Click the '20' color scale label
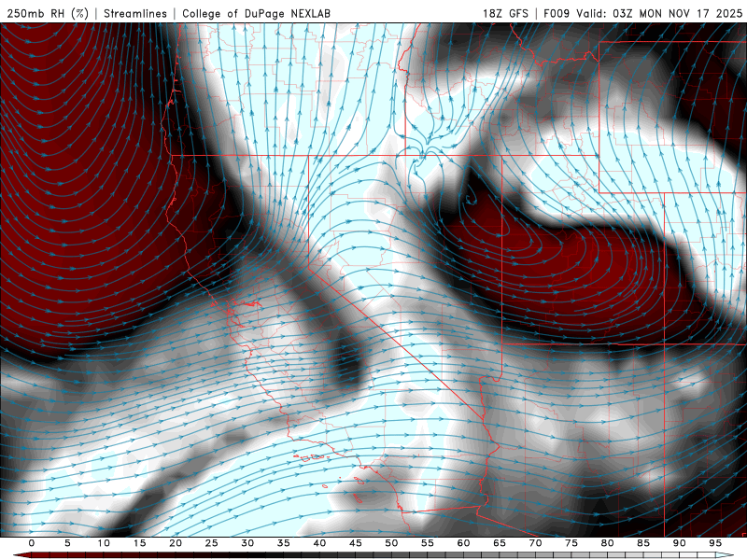This screenshot has width=747, height=560. pyautogui.click(x=176, y=543)
